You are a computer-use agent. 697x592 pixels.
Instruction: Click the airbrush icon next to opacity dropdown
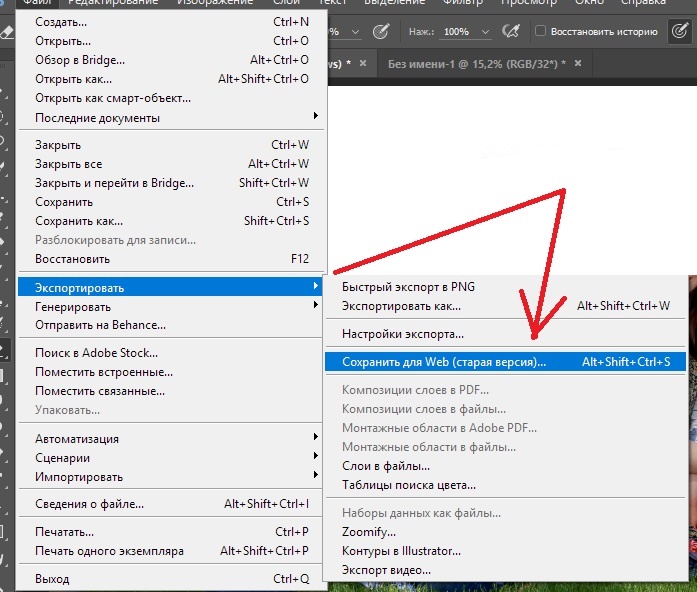click(x=381, y=31)
